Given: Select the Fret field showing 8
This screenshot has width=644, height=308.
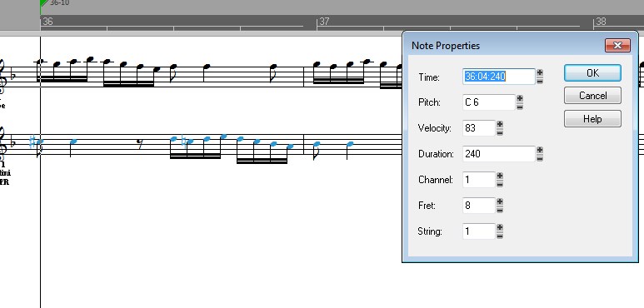Looking at the screenshot, I should pos(479,206).
